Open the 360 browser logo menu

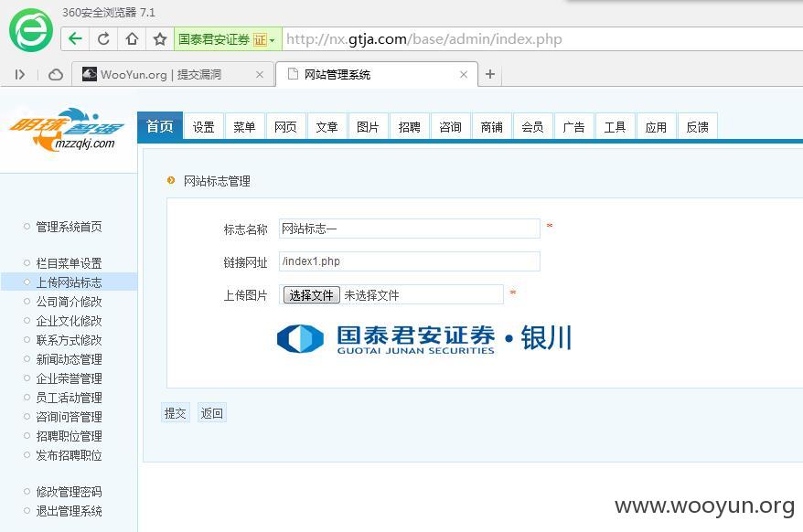pos(31,29)
